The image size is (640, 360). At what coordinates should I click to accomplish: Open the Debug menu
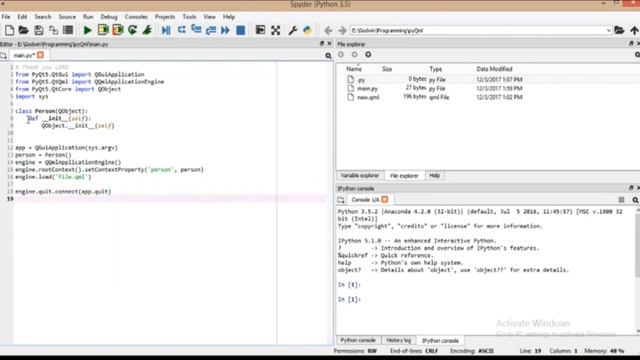pyautogui.click(x=109, y=17)
